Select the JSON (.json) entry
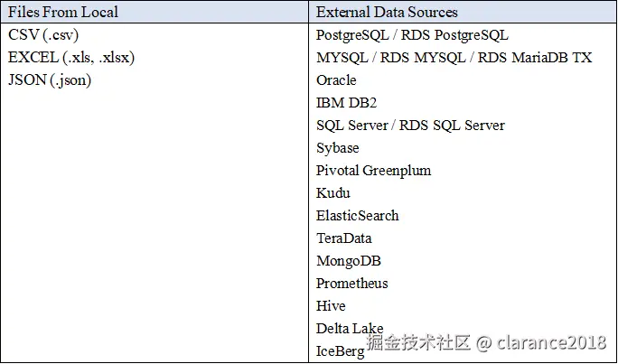The height and width of the screenshot is (364, 618). click(x=50, y=80)
